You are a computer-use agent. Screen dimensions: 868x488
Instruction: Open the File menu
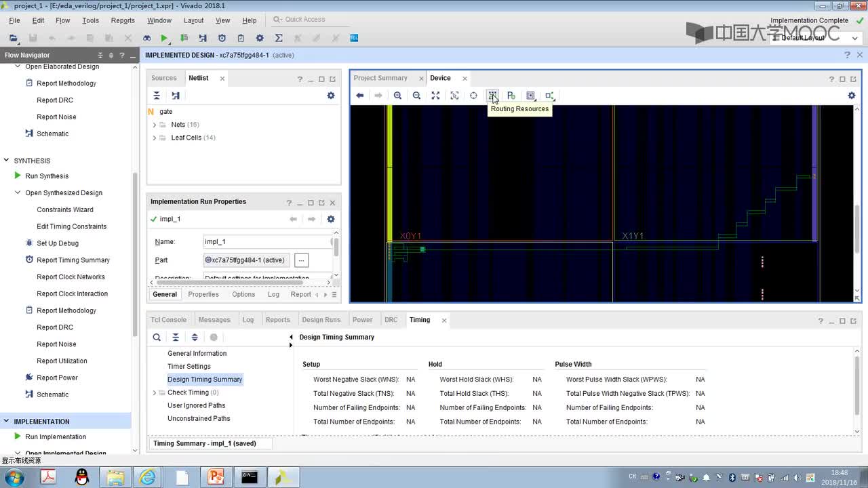pyautogui.click(x=14, y=20)
